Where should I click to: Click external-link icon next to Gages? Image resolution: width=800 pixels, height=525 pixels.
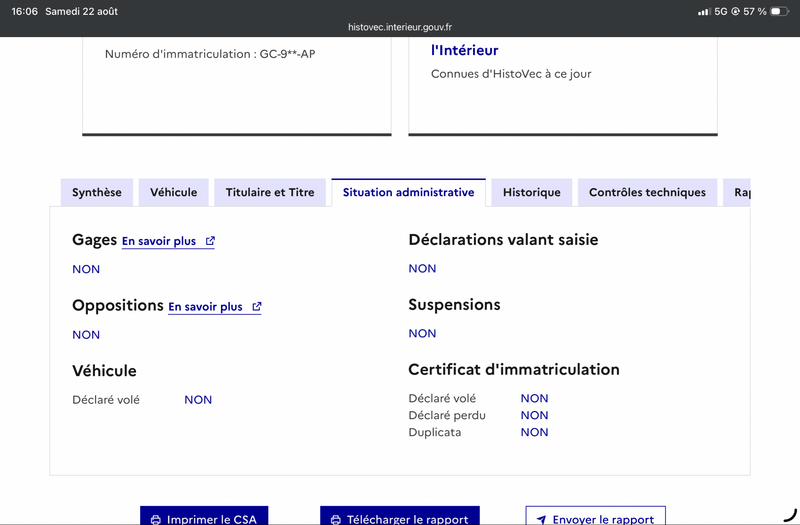coord(210,241)
